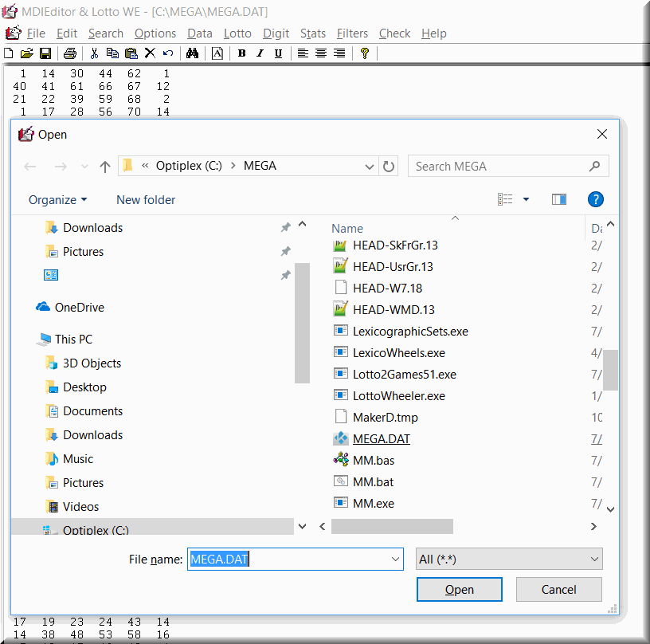Expand the Organize dropdown

tap(57, 200)
